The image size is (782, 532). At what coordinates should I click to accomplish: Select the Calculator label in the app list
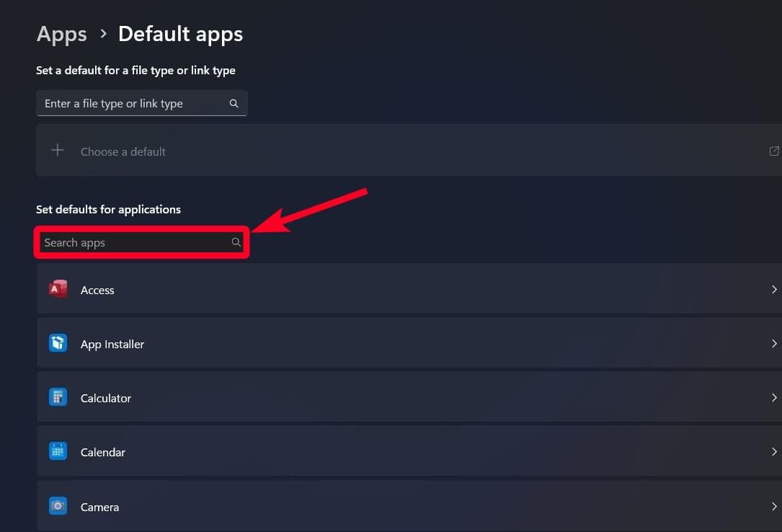pos(106,398)
